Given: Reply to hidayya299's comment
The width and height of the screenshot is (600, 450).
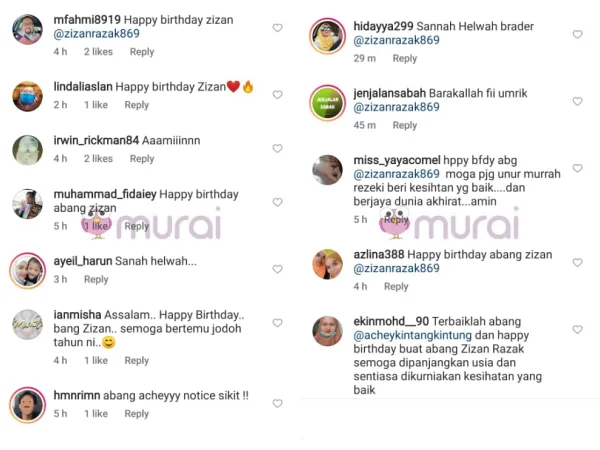Looking at the screenshot, I should 405,58.
